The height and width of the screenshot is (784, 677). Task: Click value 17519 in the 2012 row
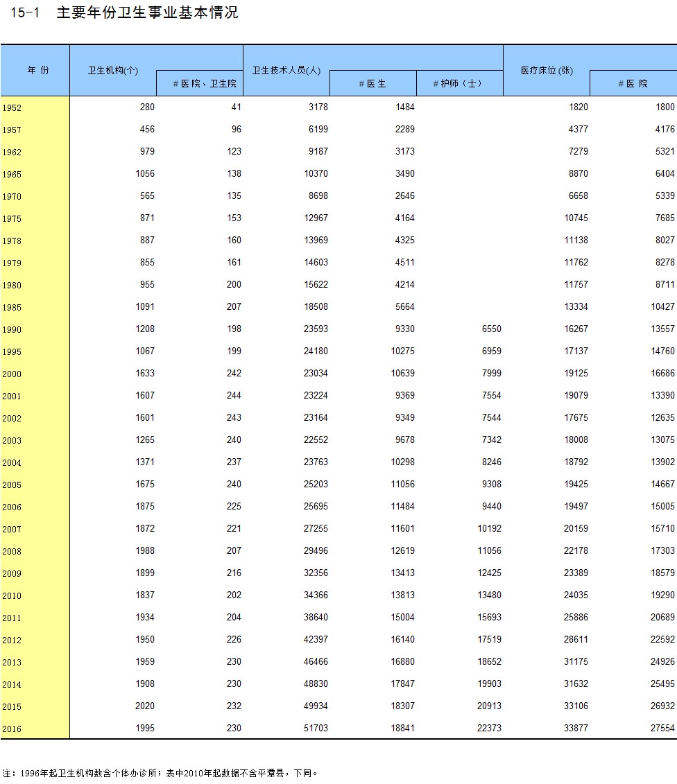click(489, 639)
